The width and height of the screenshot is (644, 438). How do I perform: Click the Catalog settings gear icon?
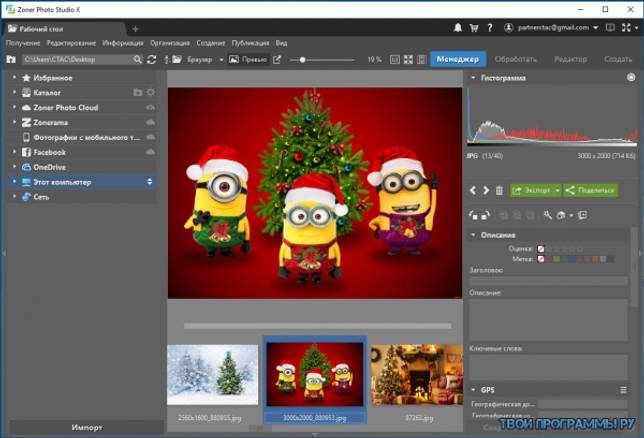pos(151,92)
